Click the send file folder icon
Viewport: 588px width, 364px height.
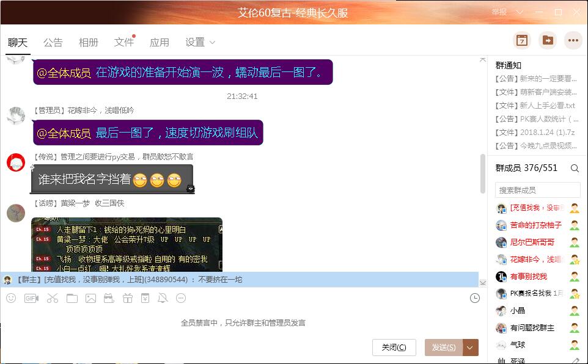click(x=72, y=299)
